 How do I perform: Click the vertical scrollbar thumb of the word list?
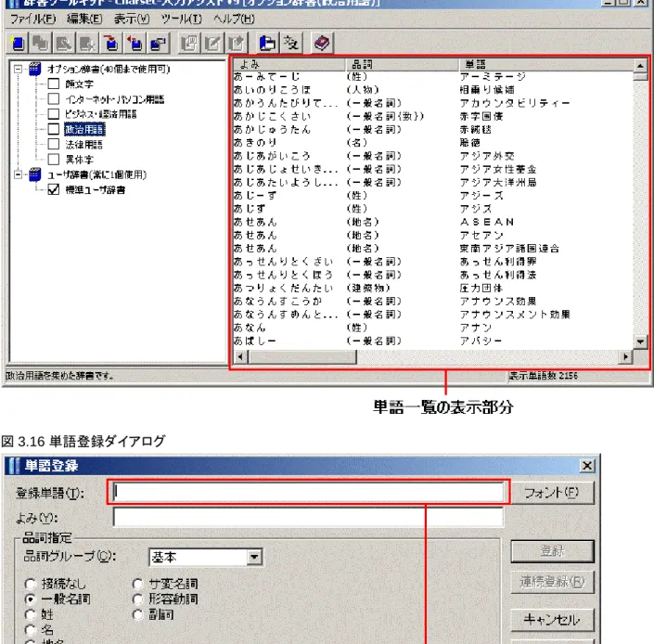[640, 77]
